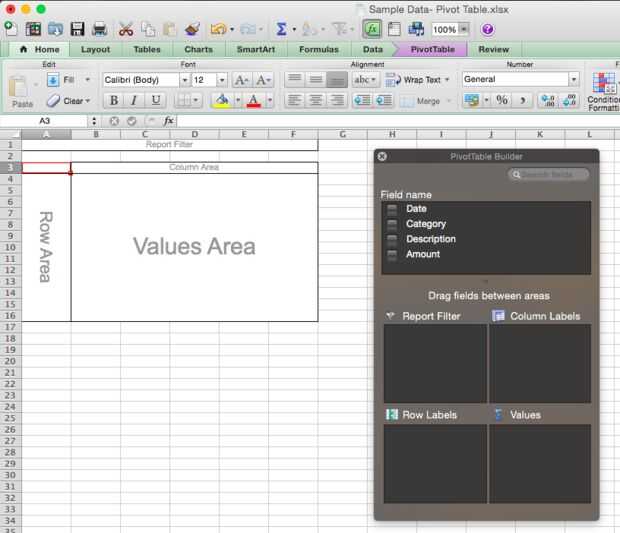
Task: Click the AutoSum sigma icon
Action: 281,29
